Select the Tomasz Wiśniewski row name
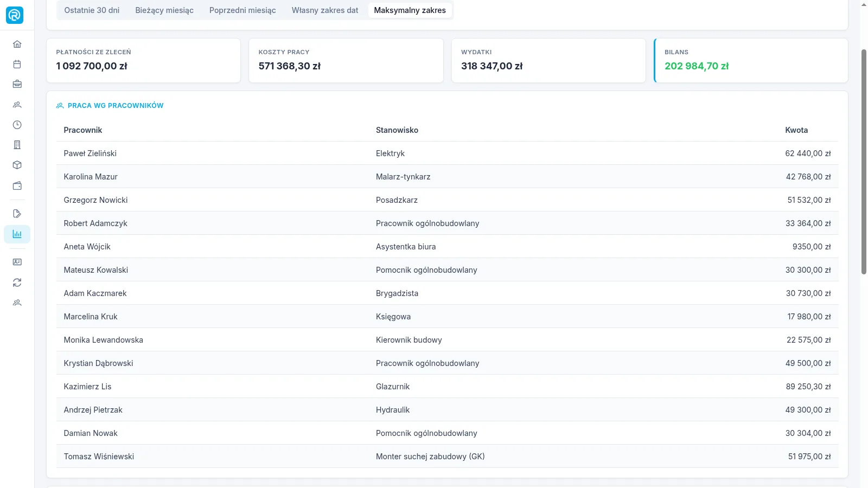 point(99,457)
